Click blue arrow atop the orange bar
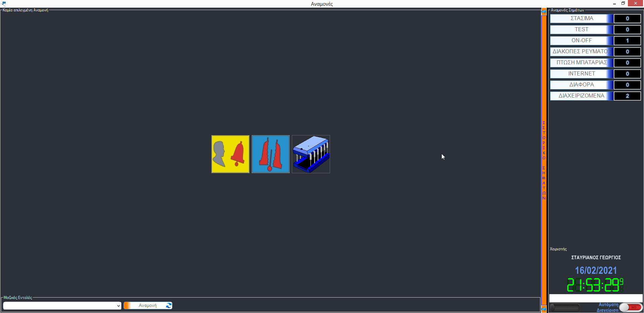The image size is (644, 313). [544, 12]
